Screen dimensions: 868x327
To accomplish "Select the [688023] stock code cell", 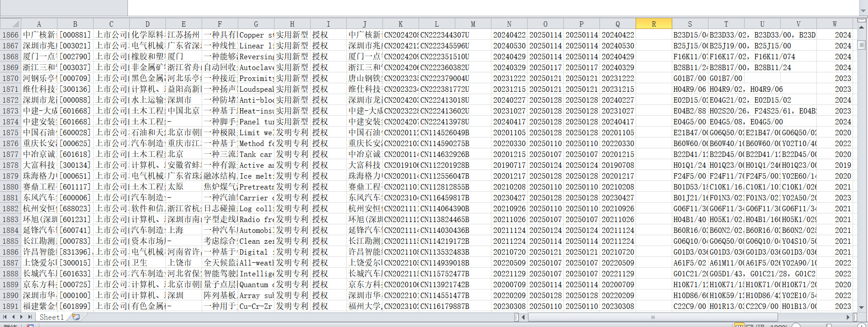I will (75, 209).
